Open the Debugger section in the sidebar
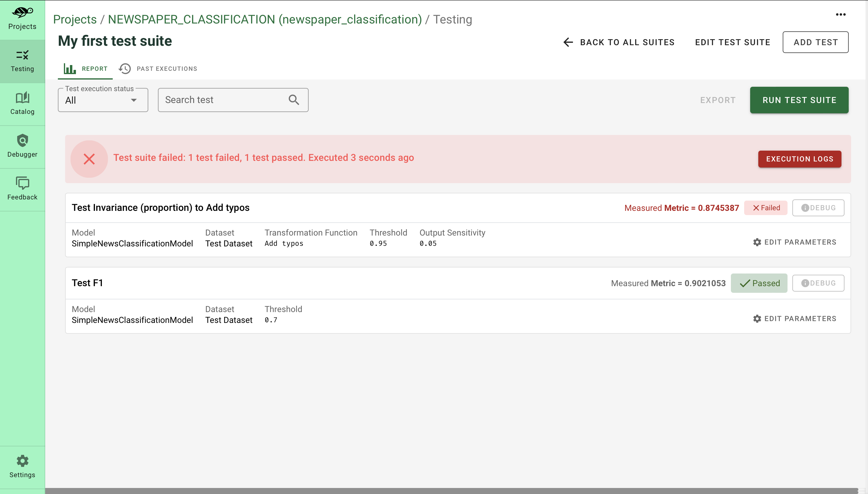 pyautogui.click(x=22, y=147)
